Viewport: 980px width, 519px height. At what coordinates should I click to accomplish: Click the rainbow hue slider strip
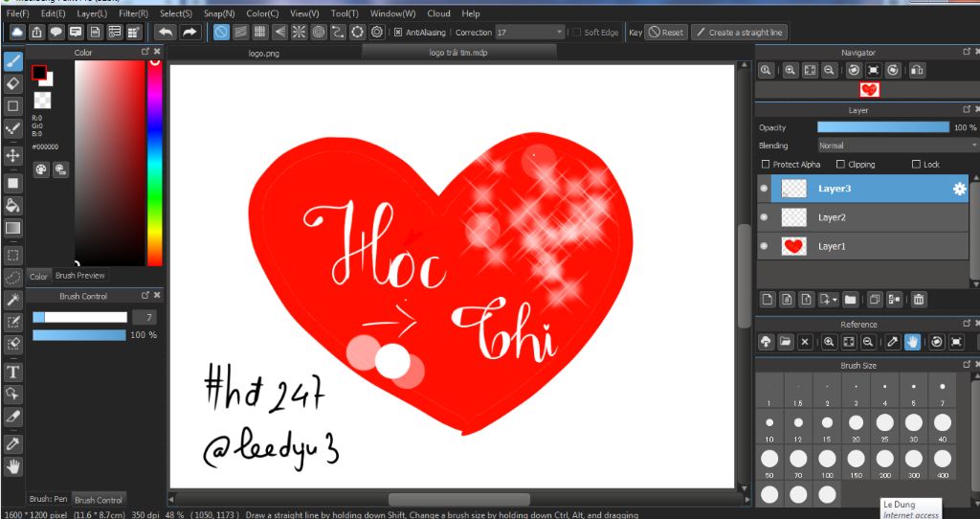click(154, 163)
